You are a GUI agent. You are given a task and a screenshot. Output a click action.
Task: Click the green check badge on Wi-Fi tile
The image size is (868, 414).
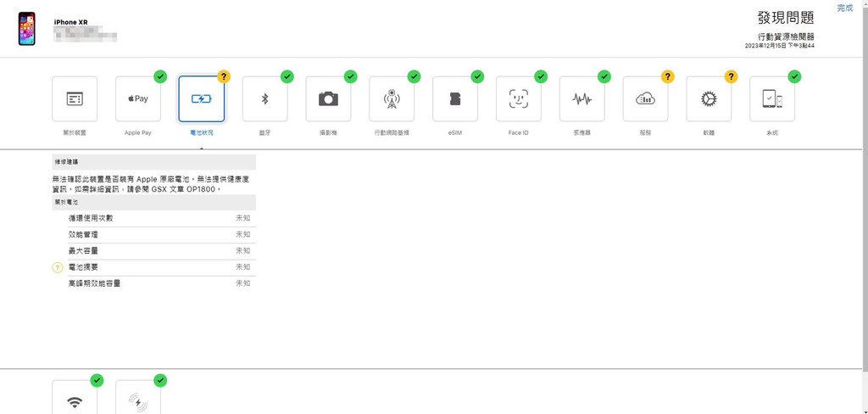[97, 380]
